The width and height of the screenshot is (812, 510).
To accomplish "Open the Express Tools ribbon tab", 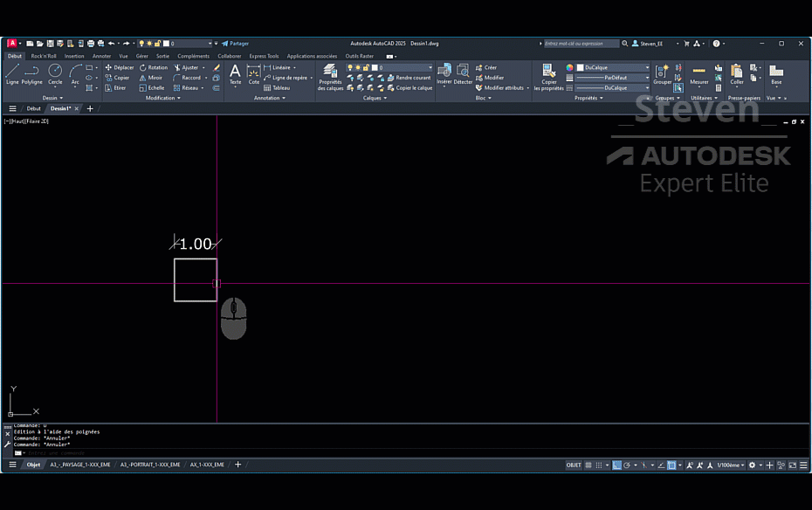I will point(264,56).
